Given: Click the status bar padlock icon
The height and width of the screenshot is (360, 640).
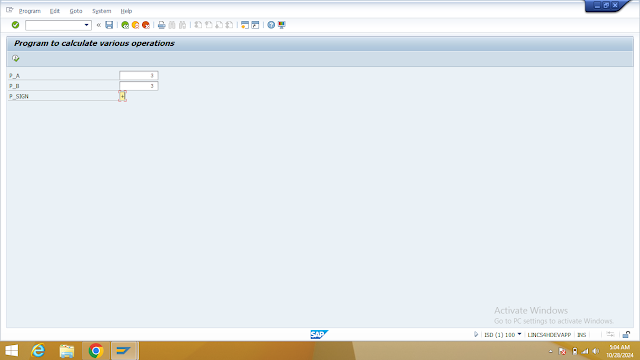Looking at the screenshot, I should click(x=626, y=335).
